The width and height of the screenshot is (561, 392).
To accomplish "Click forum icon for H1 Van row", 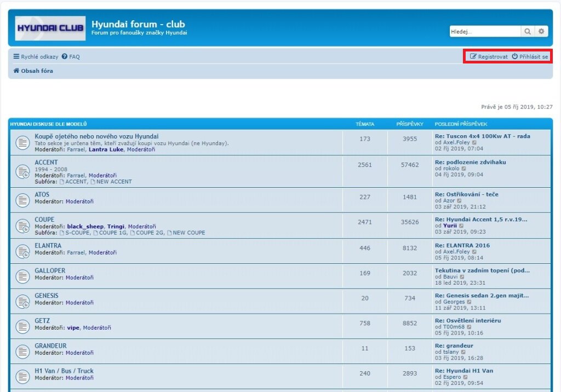I will 22,377.
